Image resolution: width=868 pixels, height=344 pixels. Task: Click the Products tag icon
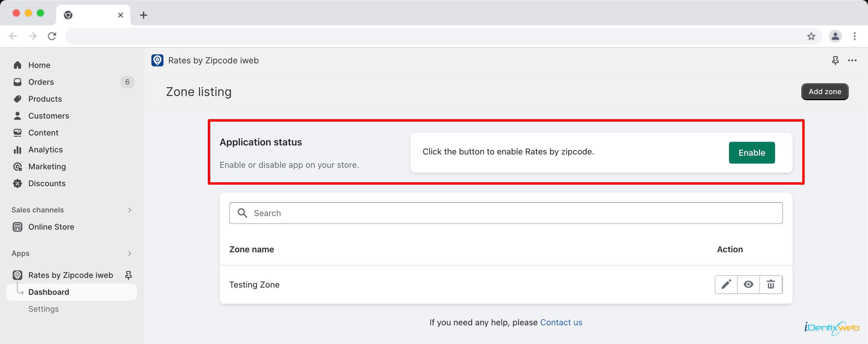coord(17,99)
